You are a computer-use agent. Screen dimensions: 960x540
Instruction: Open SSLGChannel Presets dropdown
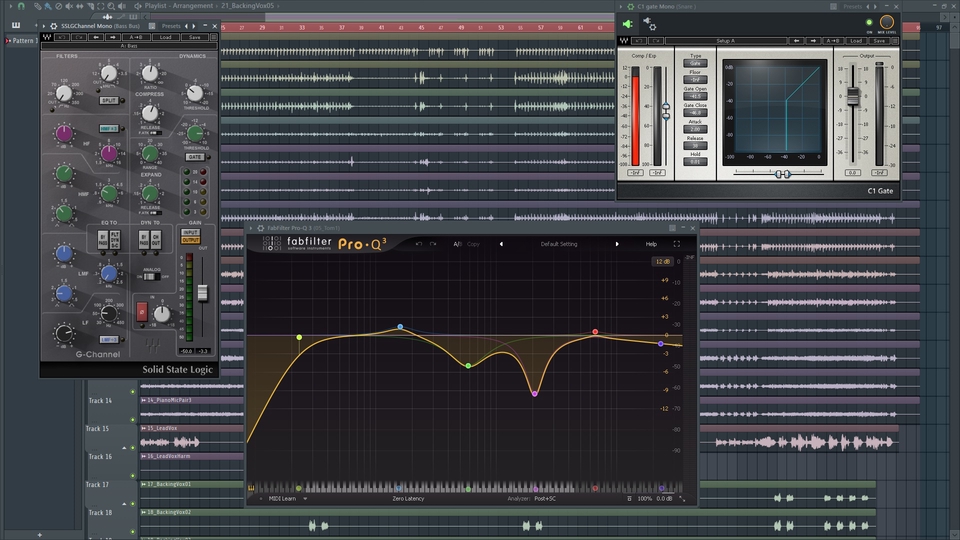point(171,26)
